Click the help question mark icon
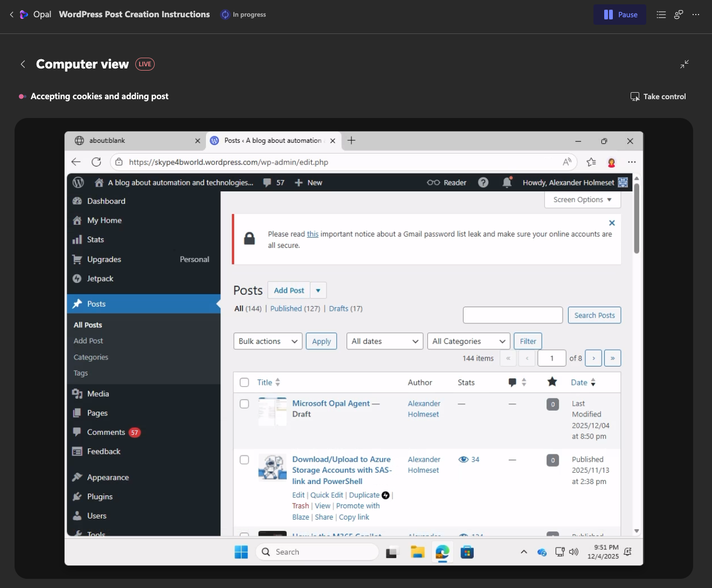Image resolution: width=712 pixels, height=588 pixels. [x=483, y=183]
